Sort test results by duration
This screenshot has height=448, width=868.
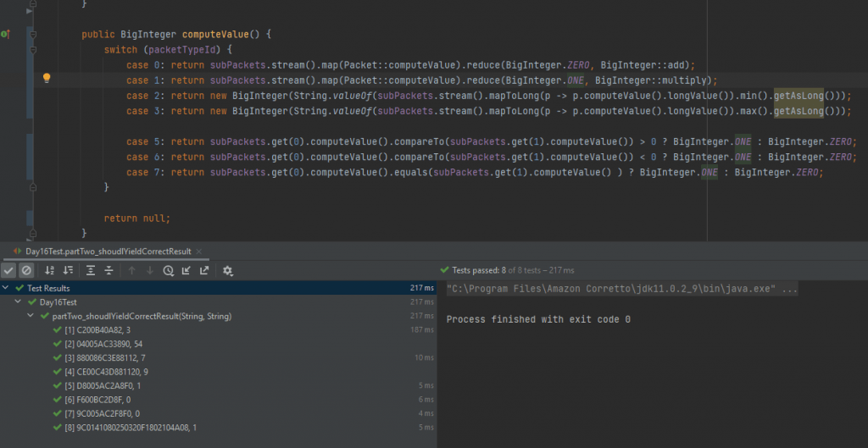(68, 270)
